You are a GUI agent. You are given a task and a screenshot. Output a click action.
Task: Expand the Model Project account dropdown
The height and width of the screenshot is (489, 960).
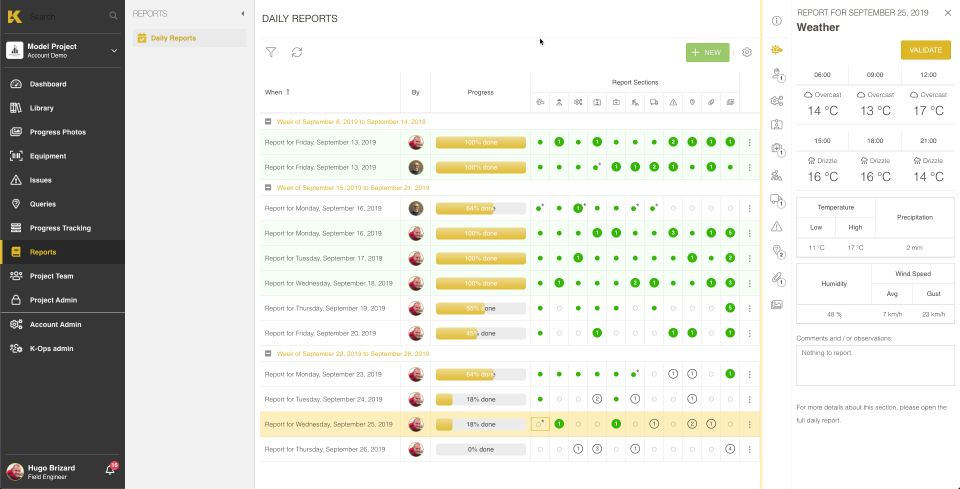click(x=113, y=50)
